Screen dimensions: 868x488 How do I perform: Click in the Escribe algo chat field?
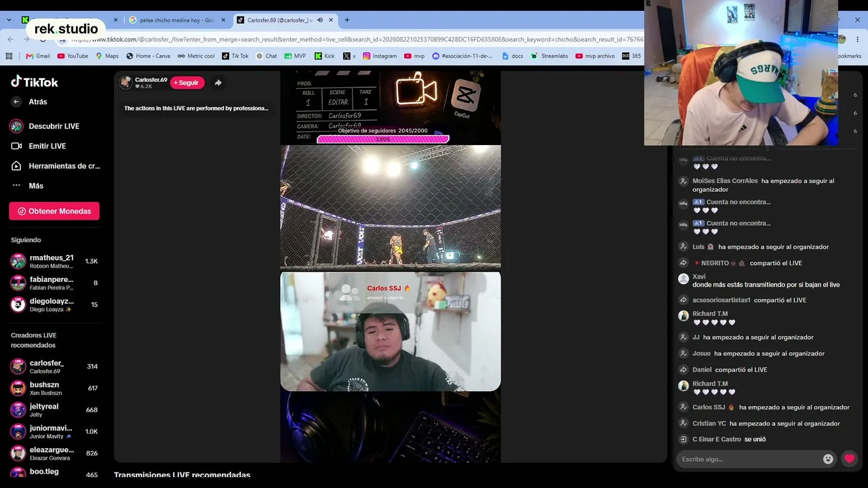[x=749, y=460]
